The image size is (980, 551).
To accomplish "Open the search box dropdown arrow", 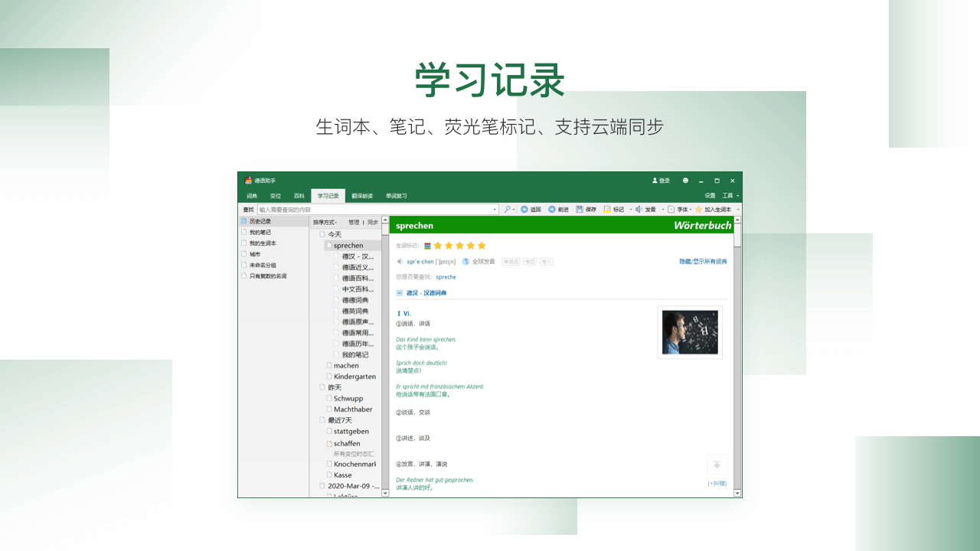I will point(495,209).
